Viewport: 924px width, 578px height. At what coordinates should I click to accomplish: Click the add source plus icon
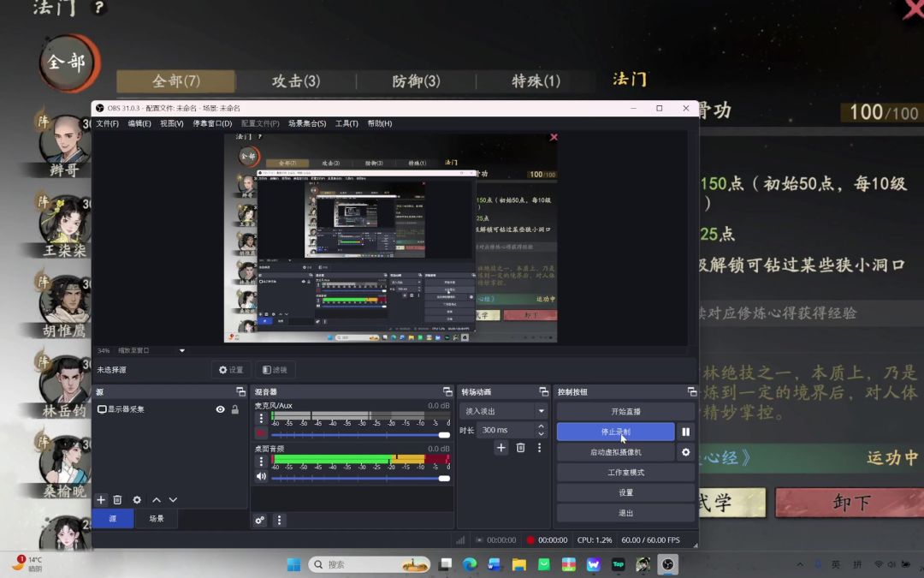[101, 500]
